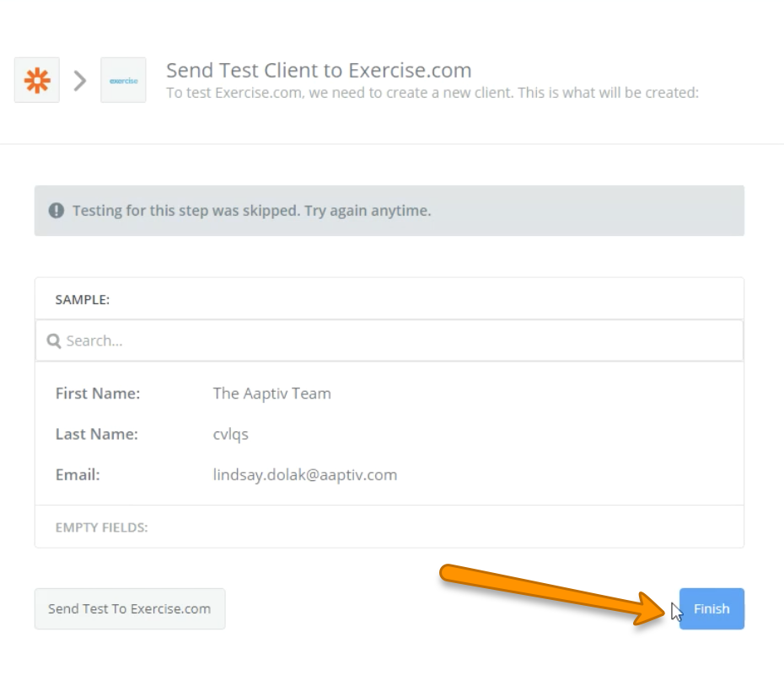Click the email value lindsay.dolak@aaptiv.com
Viewport: 784px width, 696px height.
[305, 474]
